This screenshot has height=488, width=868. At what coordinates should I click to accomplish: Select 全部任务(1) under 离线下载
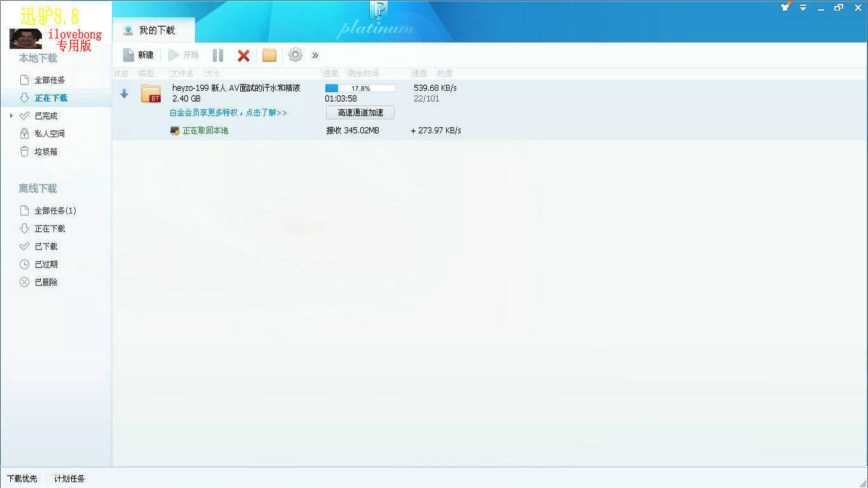tap(55, 210)
